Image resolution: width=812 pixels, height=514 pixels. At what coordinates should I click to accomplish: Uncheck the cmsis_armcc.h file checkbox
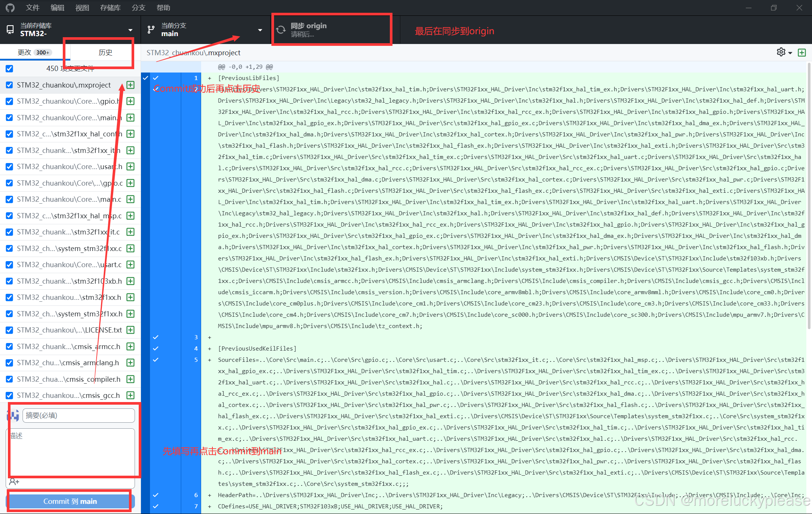click(x=9, y=346)
